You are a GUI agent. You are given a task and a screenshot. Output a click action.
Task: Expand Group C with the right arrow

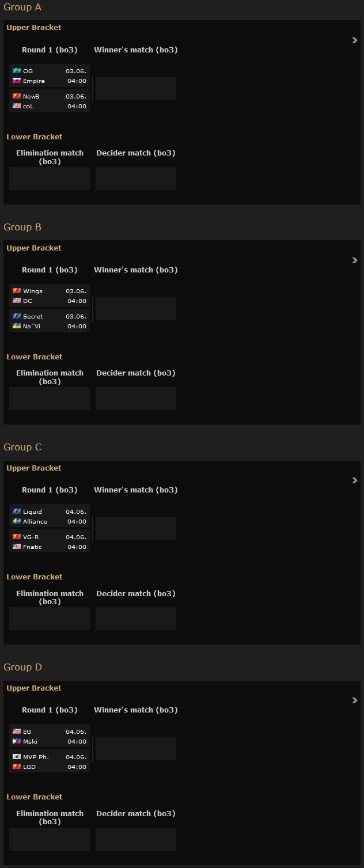click(x=355, y=480)
